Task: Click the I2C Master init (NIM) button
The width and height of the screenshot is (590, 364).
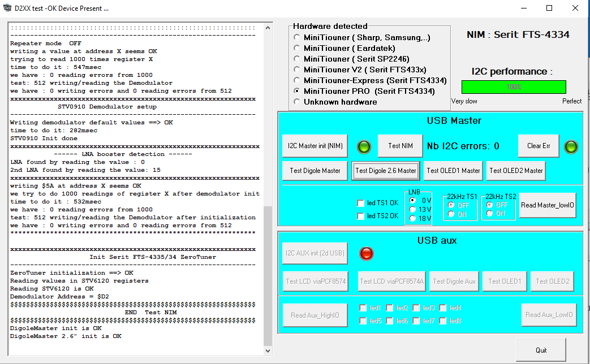Action: tap(315, 146)
